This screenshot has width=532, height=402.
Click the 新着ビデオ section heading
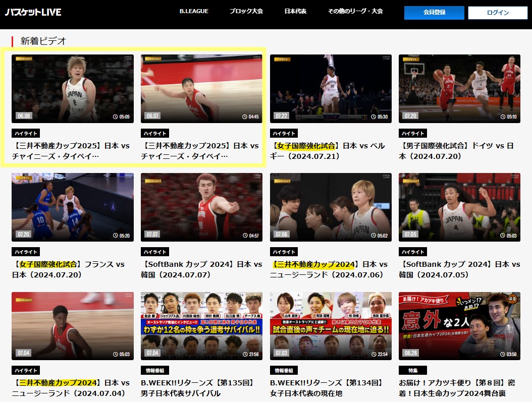43,41
